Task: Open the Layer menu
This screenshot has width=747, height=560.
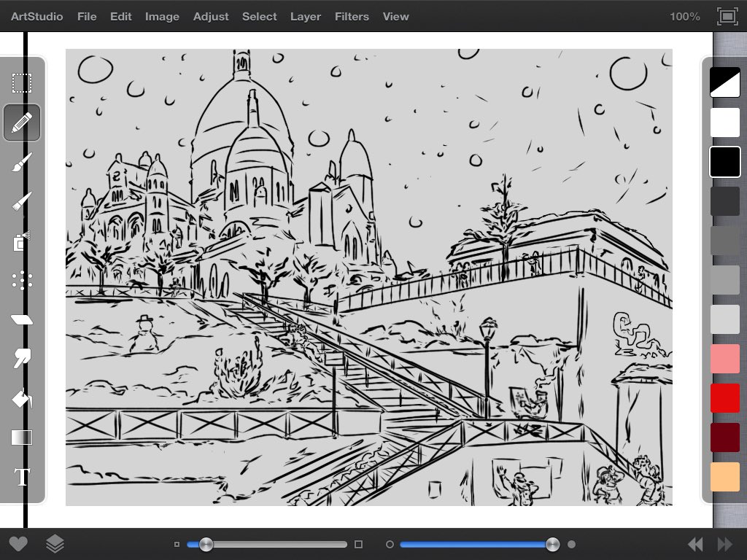Action: (x=306, y=17)
